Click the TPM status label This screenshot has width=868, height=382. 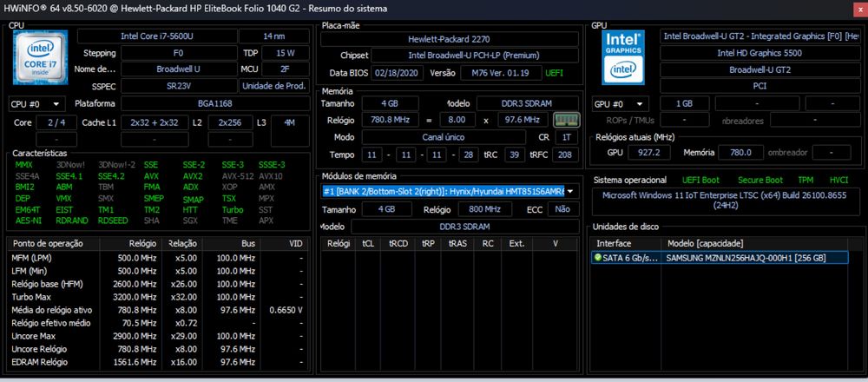[806, 181]
